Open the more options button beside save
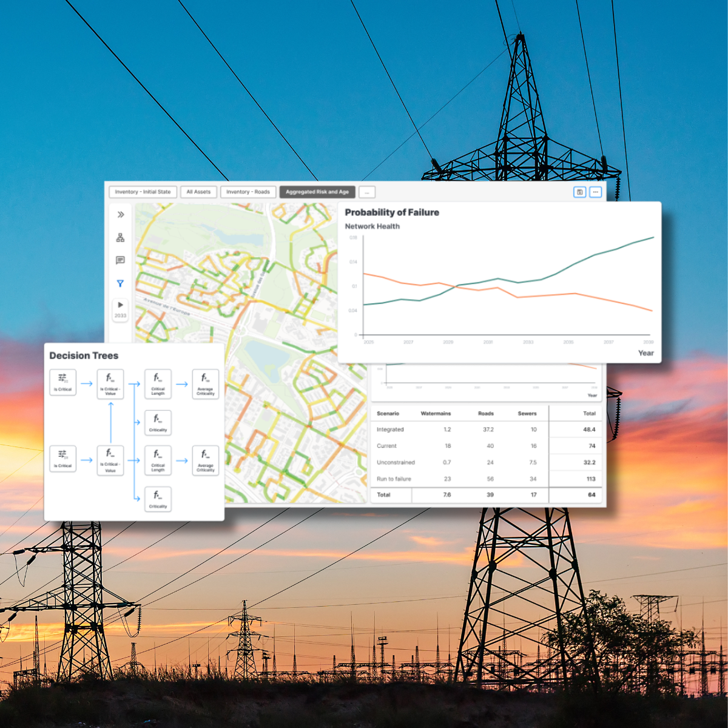This screenshot has height=728, width=728. coord(596,192)
